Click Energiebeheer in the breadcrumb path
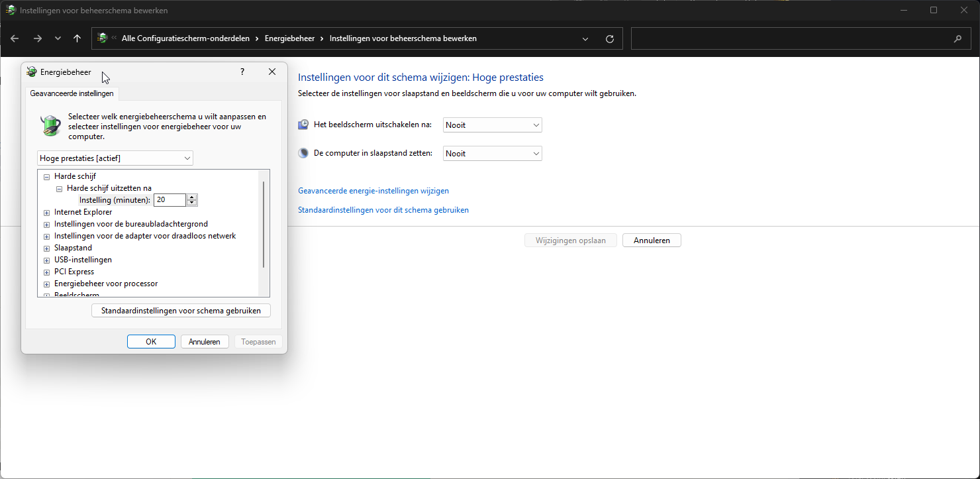This screenshot has height=479, width=980. 289,38
